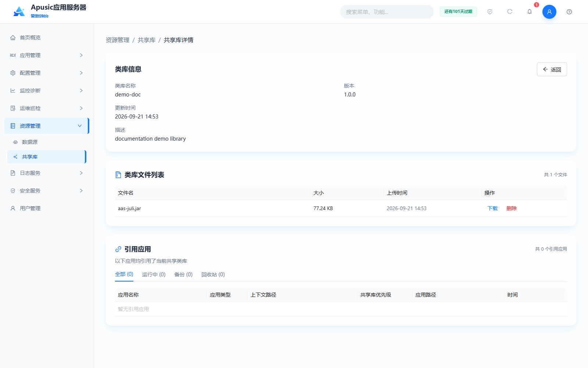Click the Apusic logo icon
Screen dimensions: 588x368
(x=19, y=11)
